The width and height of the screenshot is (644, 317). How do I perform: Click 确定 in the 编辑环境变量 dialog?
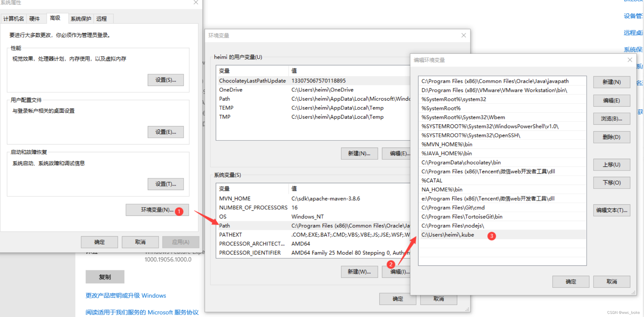point(571,282)
